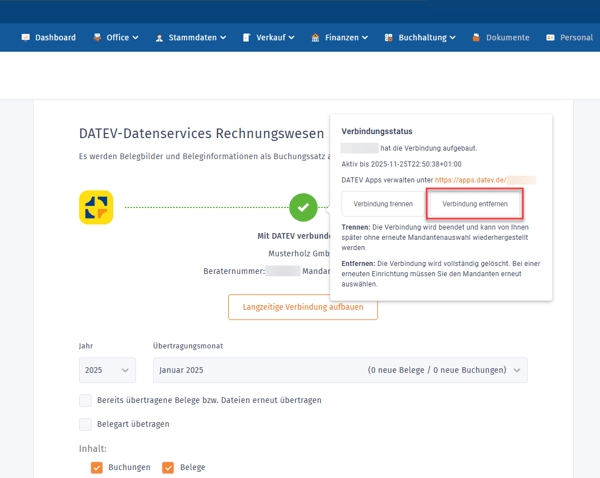Image resolution: width=600 pixels, height=478 pixels.
Task: Click the Finanzen bank icon
Action: pyautogui.click(x=315, y=37)
